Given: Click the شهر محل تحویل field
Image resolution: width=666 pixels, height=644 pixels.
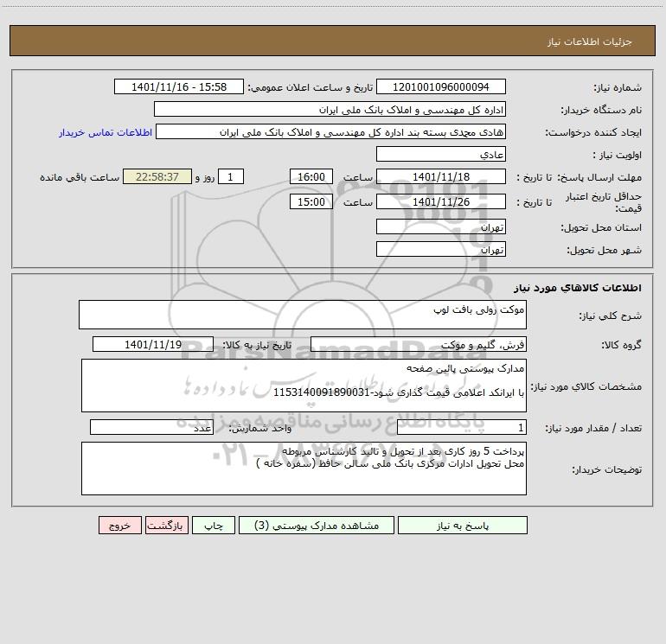Looking at the screenshot, I should coord(441,249).
